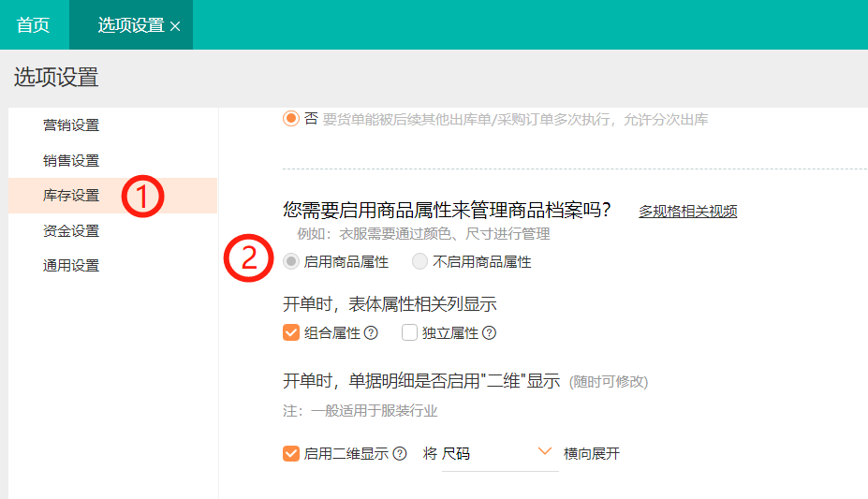868x499 pixels.
Task: Open 销售设置 in the sidebar
Action: (71, 160)
